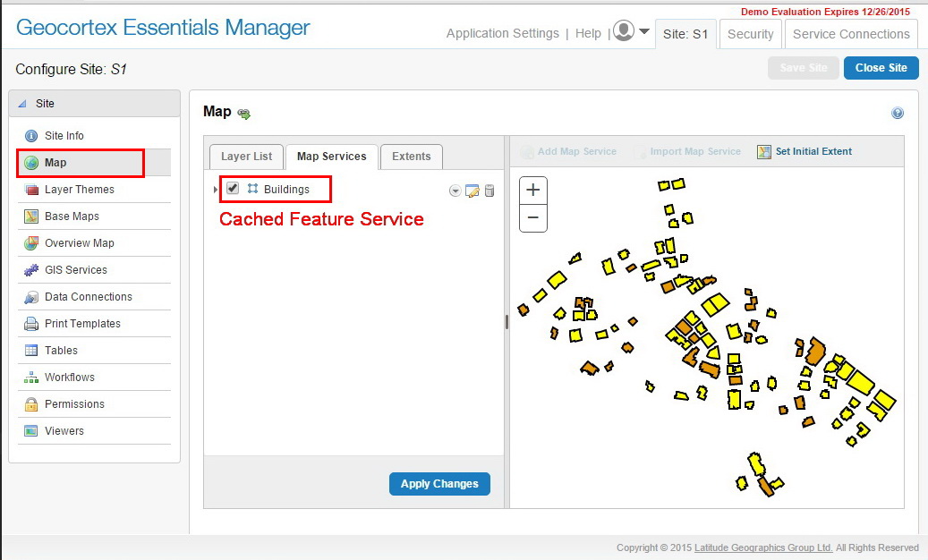Image resolution: width=928 pixels, height=560 pixels.
Task: Click Set Initial Extent
Action: coord(805,151)
